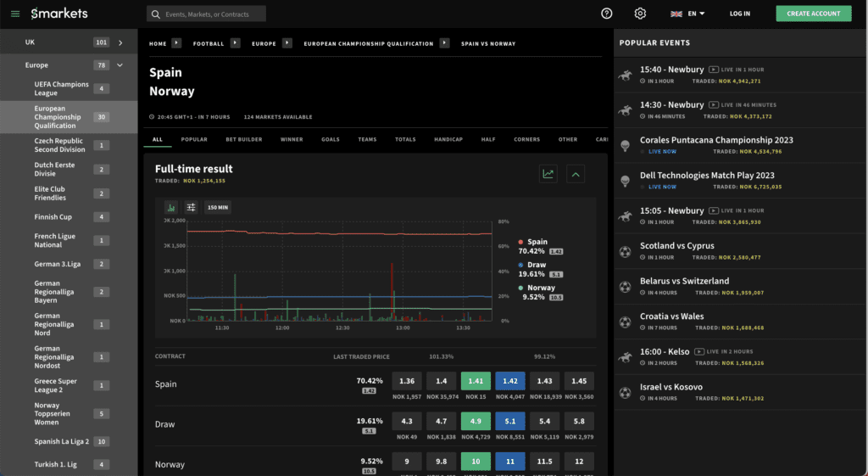
Task: Click the football icon for Croatia vs Wales
Action: (625, 322)
